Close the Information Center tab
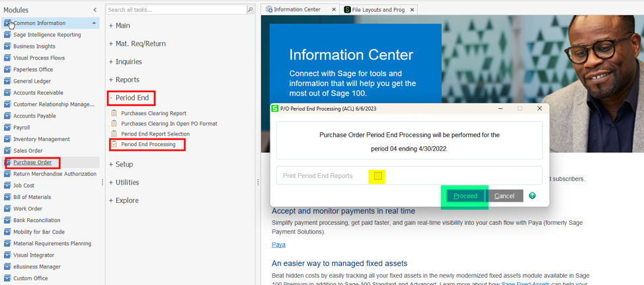The image size is (644, 285). click(333, 9)
